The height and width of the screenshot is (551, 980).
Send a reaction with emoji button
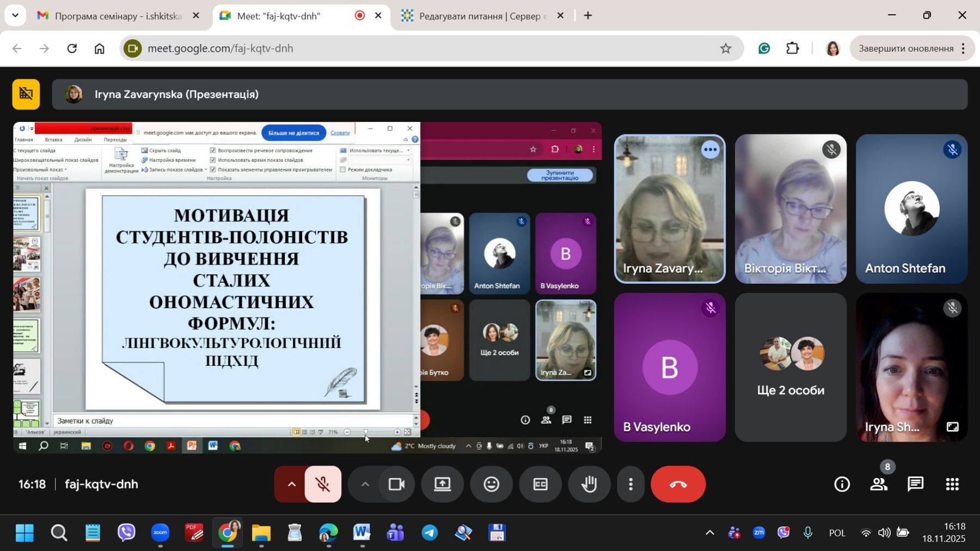click(491, 484)
